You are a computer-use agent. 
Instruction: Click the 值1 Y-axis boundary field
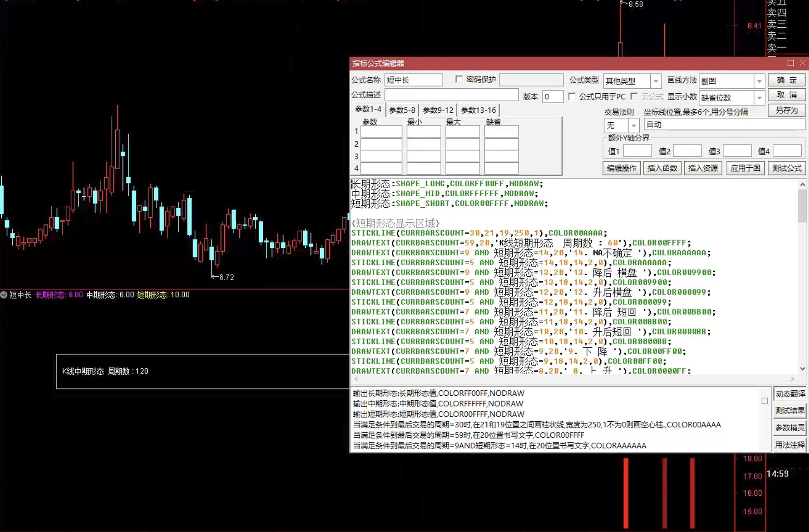tap(638, 151)
